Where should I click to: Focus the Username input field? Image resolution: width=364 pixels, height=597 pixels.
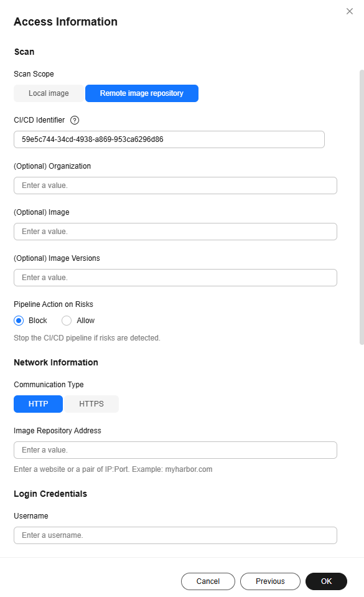tap(175, 535)
